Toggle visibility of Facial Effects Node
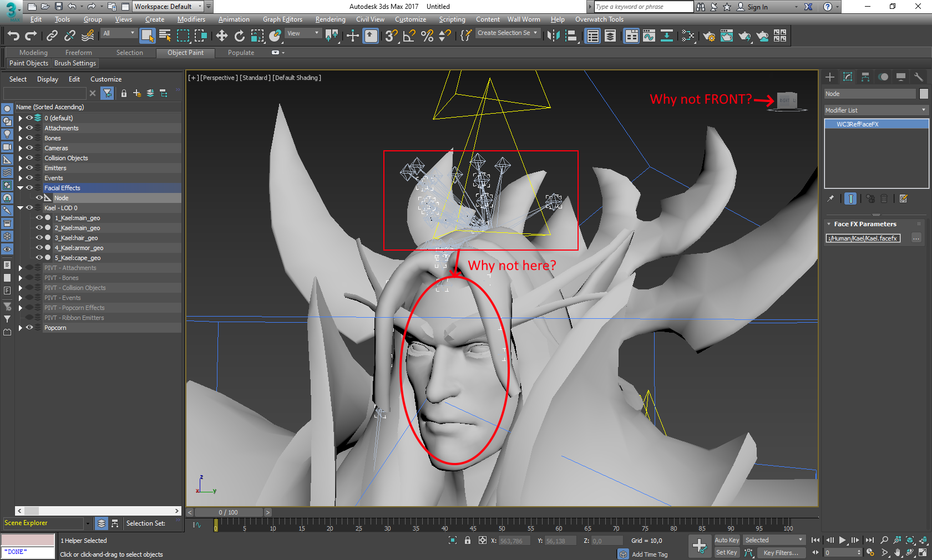Screen dimensions: 932x560 coord(39,198)
